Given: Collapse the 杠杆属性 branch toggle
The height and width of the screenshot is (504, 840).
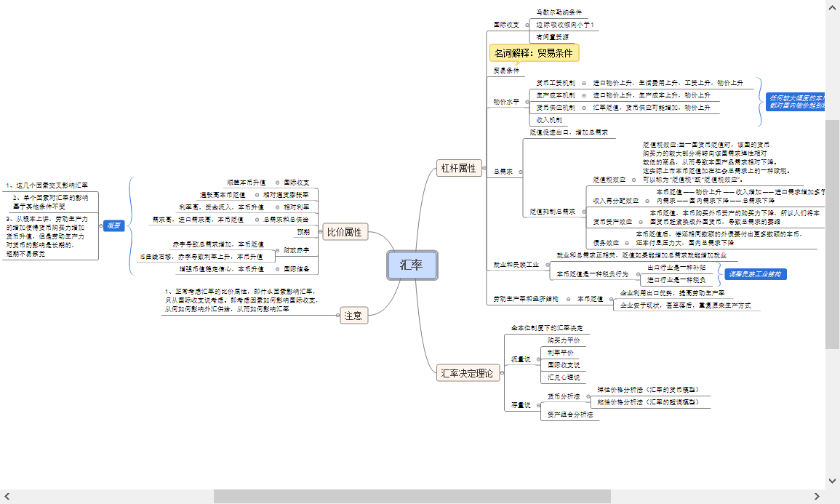Looking at the screenshot, I should click(x=486, y=169).
